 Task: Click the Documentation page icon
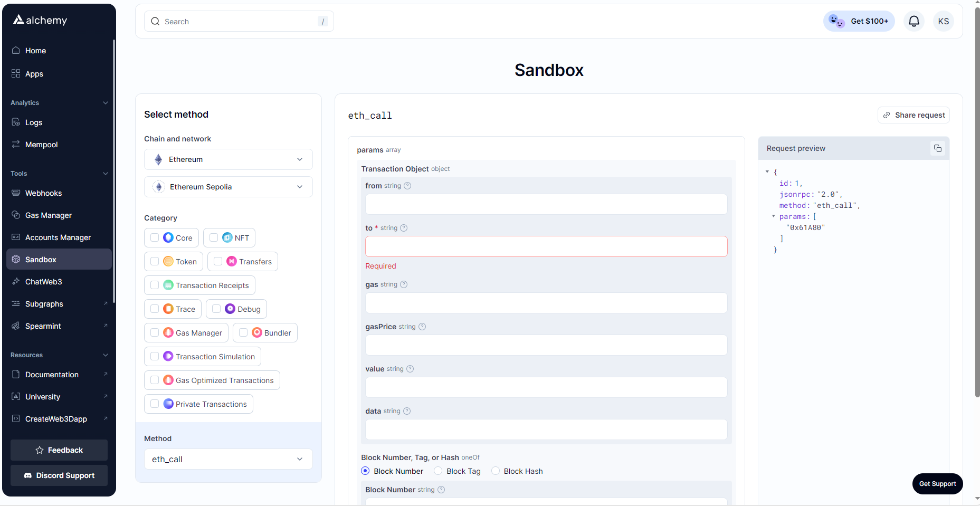click(16, 375)
